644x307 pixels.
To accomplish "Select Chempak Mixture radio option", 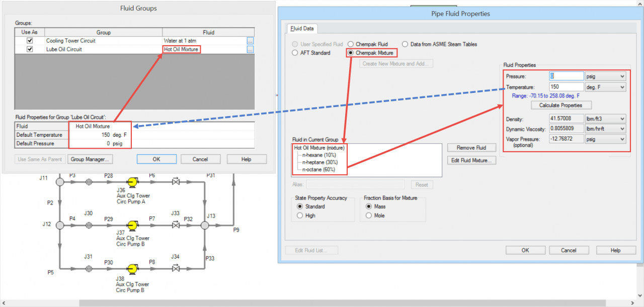I will point(351,53).
